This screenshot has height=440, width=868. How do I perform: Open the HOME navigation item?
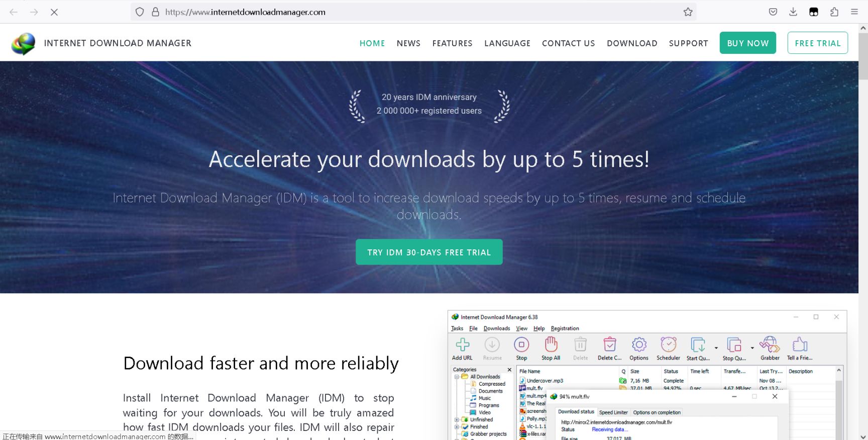point(372,43)
